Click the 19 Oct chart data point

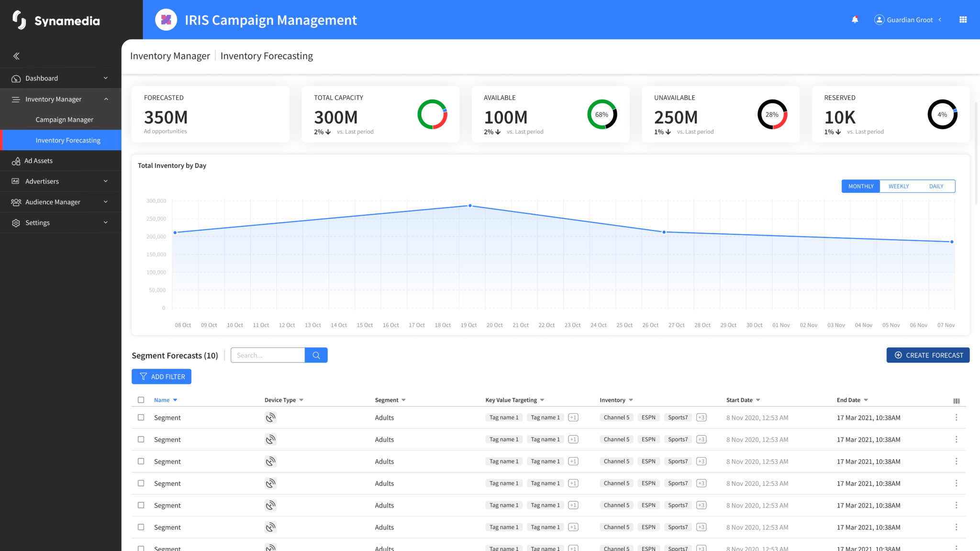coord(470,206)
